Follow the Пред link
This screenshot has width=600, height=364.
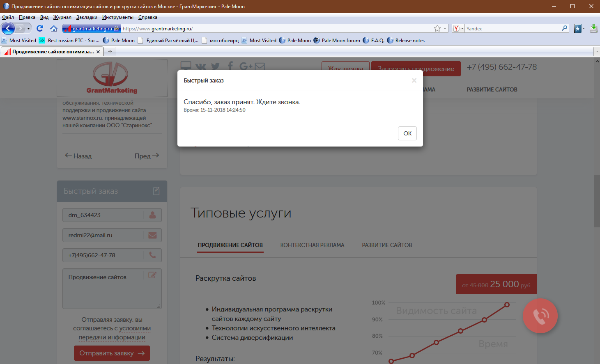147,156
